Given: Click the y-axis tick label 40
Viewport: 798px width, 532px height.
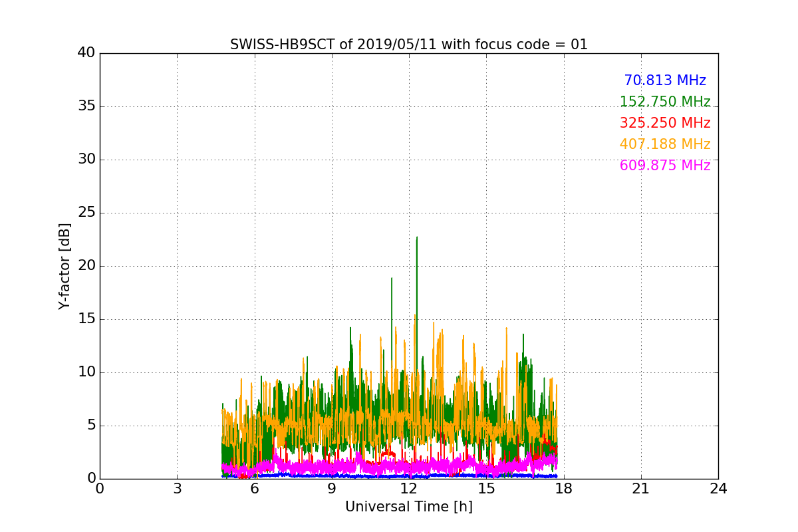Looking at the screenshot, I should tap(86, 53).
